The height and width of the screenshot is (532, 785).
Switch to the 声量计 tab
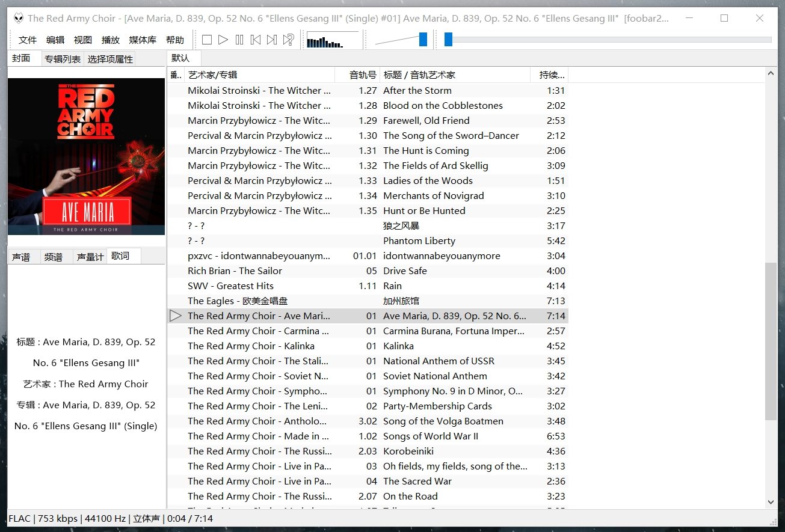(x=90, y=257)
